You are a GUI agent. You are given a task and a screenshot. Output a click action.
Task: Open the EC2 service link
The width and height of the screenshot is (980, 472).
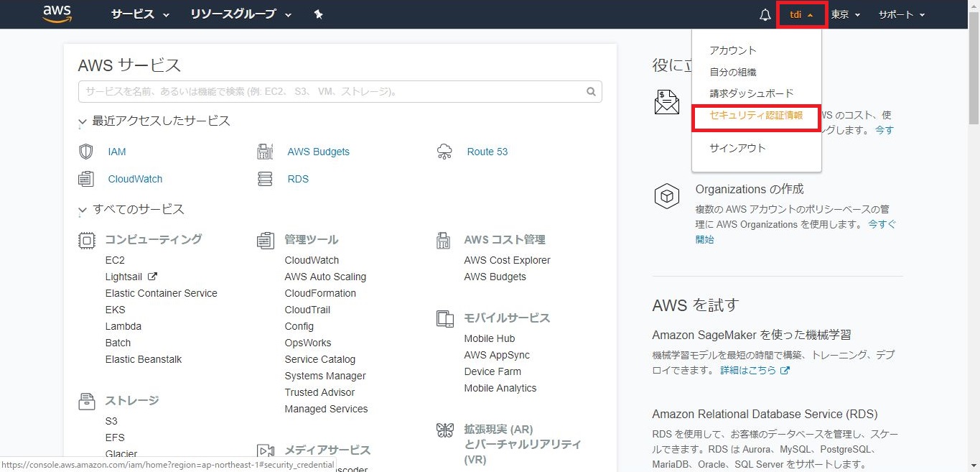point(115,260)
